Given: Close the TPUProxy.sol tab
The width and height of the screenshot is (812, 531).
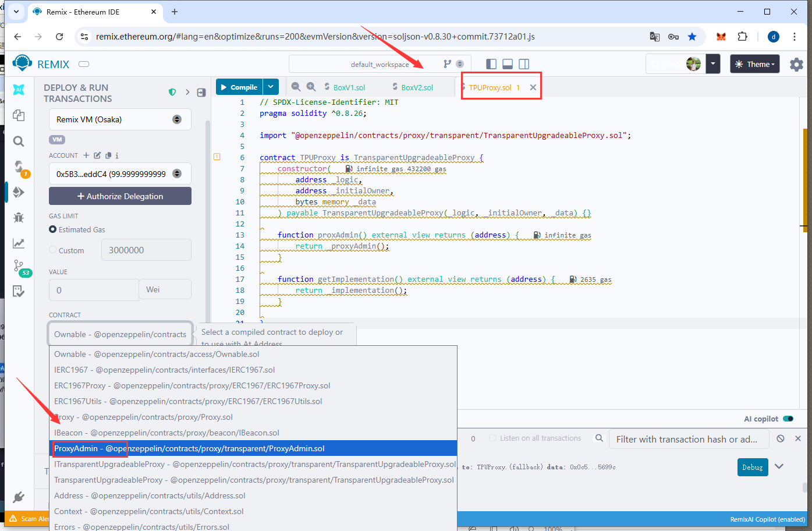Looking at the screenshot, I should [x=533, y=87].
